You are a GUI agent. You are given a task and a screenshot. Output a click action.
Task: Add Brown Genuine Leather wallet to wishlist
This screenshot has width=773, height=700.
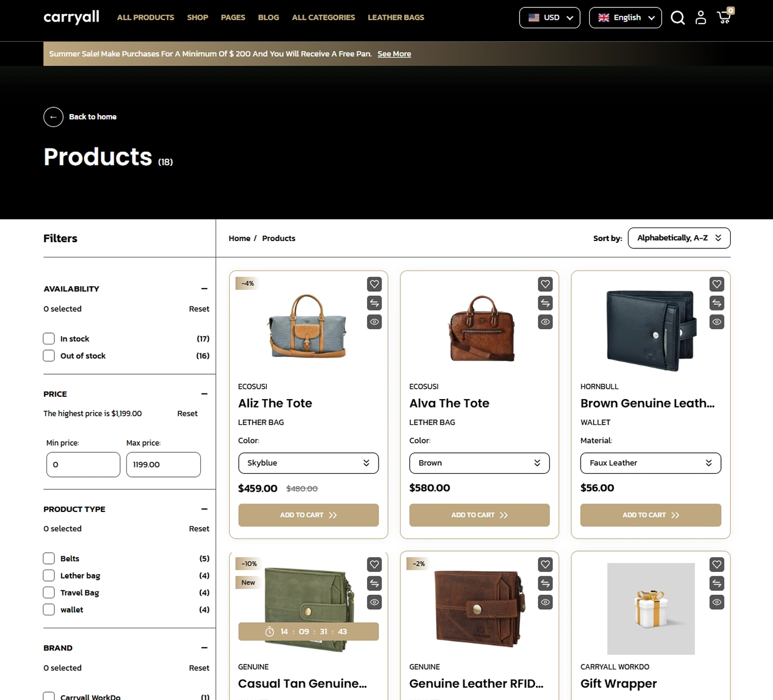pos(717,284)
